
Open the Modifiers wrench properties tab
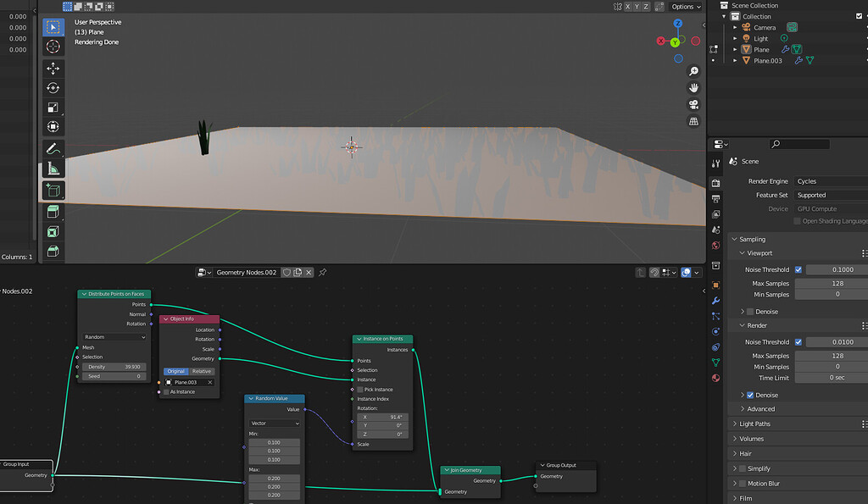click(715, 301)
